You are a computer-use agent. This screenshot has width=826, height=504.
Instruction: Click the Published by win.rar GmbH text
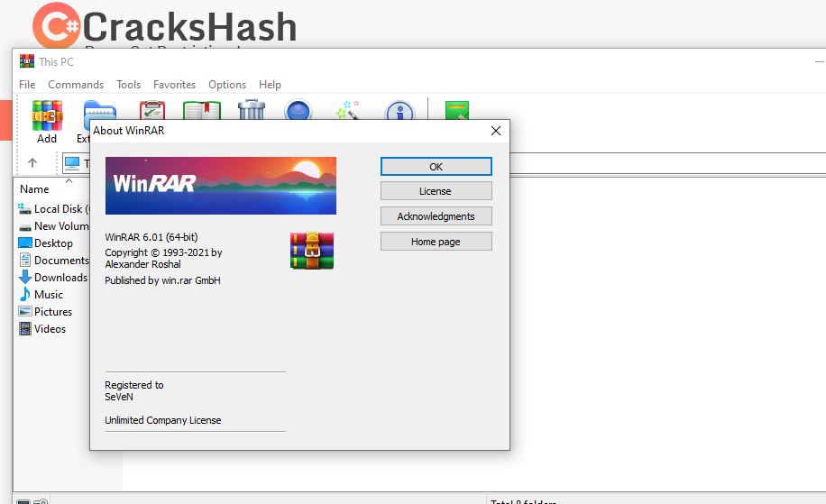(x=163, y=280)
